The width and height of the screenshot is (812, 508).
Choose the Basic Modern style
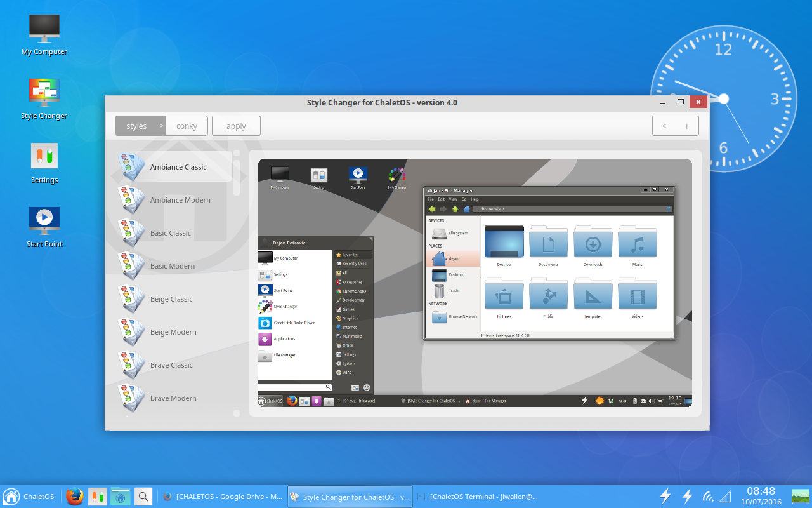pos(174,266)
